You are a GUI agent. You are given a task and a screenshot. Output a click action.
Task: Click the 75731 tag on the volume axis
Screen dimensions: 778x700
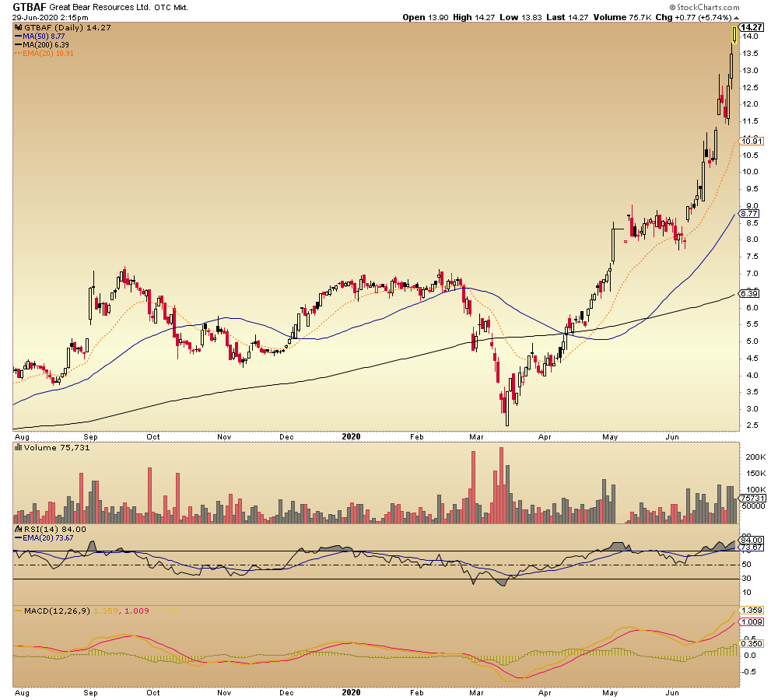click(752, 498)
